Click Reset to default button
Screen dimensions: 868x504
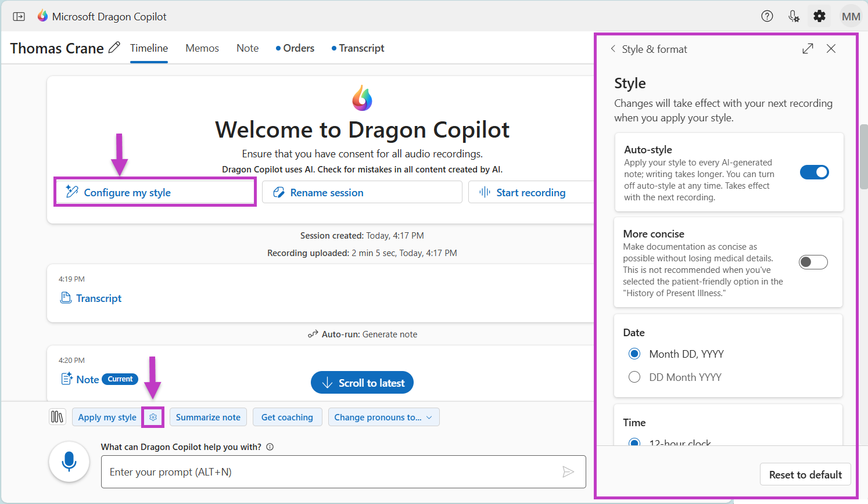(x=805, y=474)
